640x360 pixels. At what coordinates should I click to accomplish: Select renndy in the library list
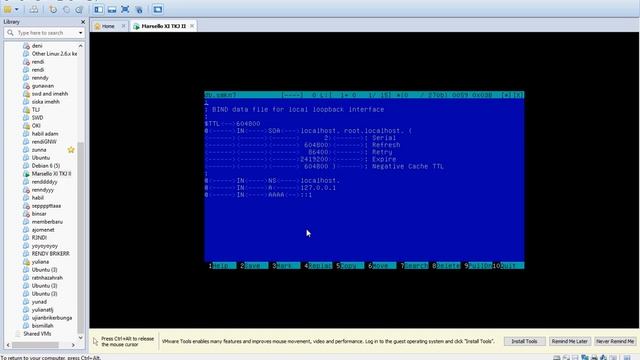(40, 78)
